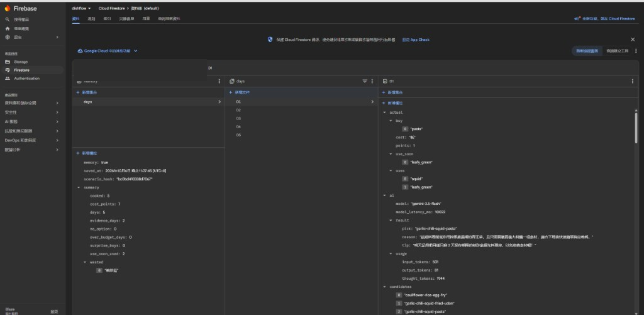Click the new features Cloud Firestore link

(x=609, y=18)
